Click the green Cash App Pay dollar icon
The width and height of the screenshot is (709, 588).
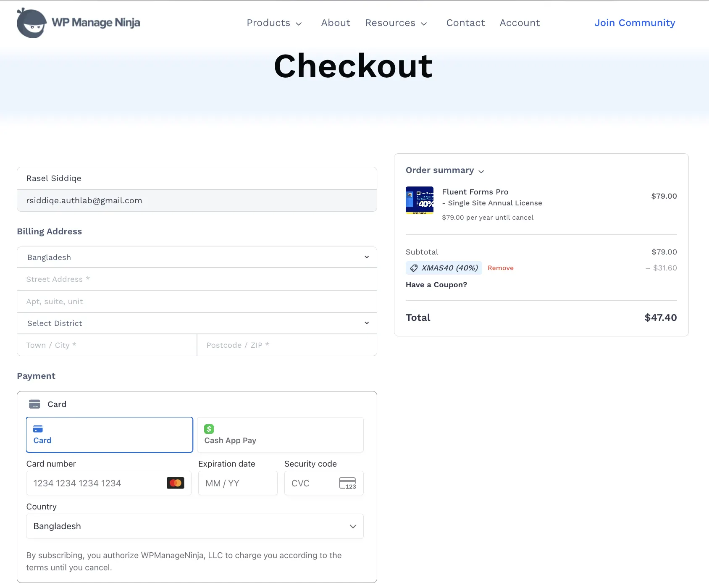(209, 429)
